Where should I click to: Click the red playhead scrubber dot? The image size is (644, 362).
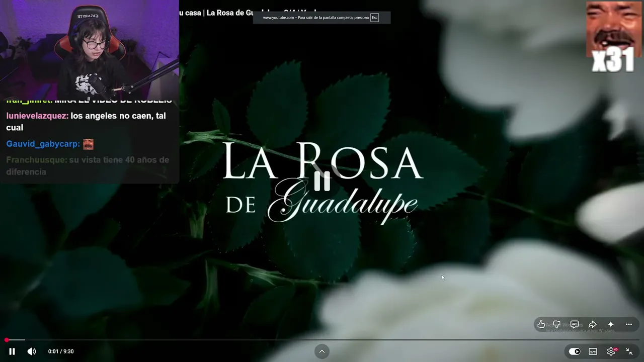[7, 340]
